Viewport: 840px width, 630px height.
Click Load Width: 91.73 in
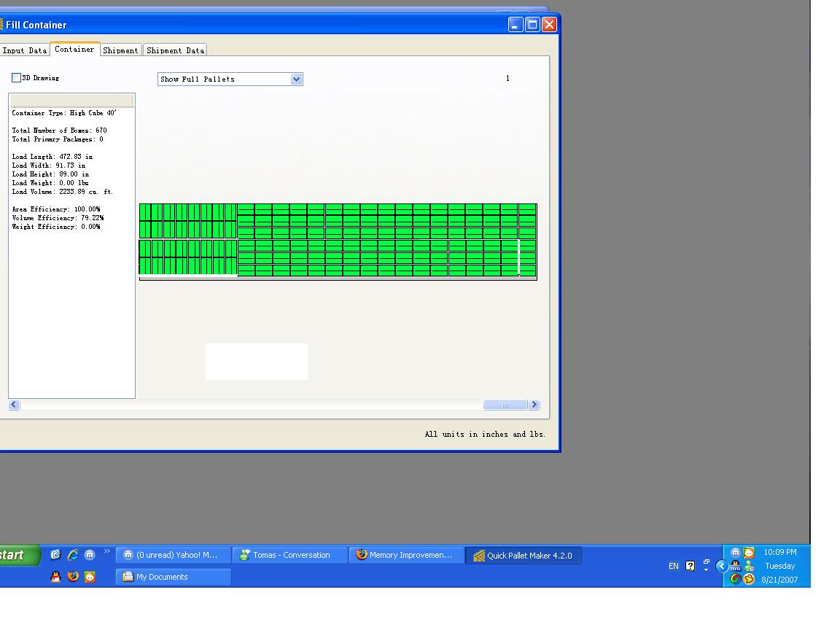pos(49,166)
